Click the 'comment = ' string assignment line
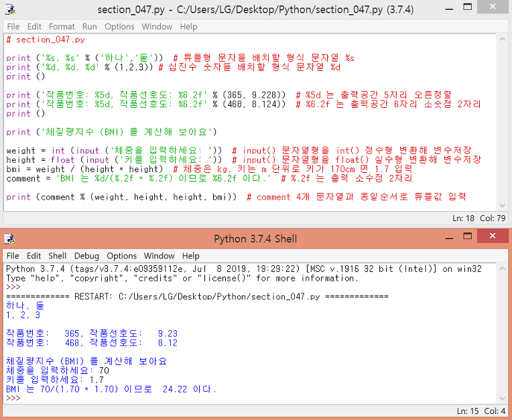The height and width of the screenshot is (420, 512). [x=209, y=178]
